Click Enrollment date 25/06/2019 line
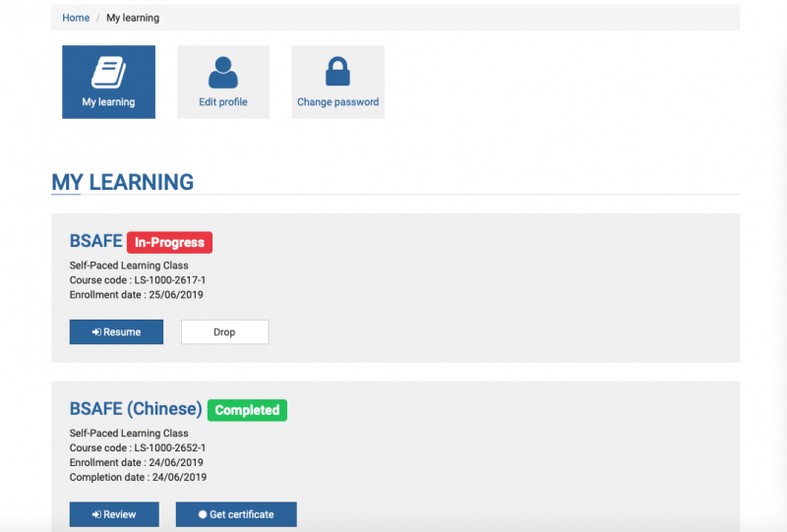Image resolution: width=787 pixels, height=532 pixels. pos(137,295)
